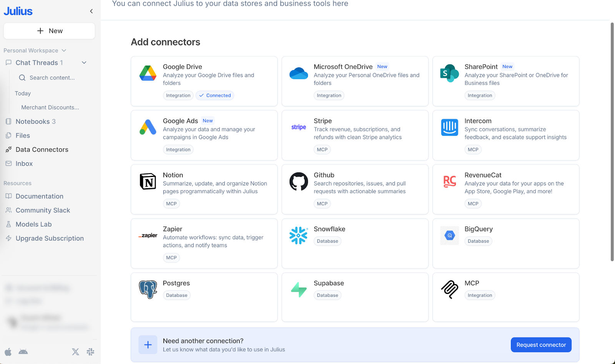Click the RevenueCat RC logo
Viewport: 615px width, 364px height.
449,181
